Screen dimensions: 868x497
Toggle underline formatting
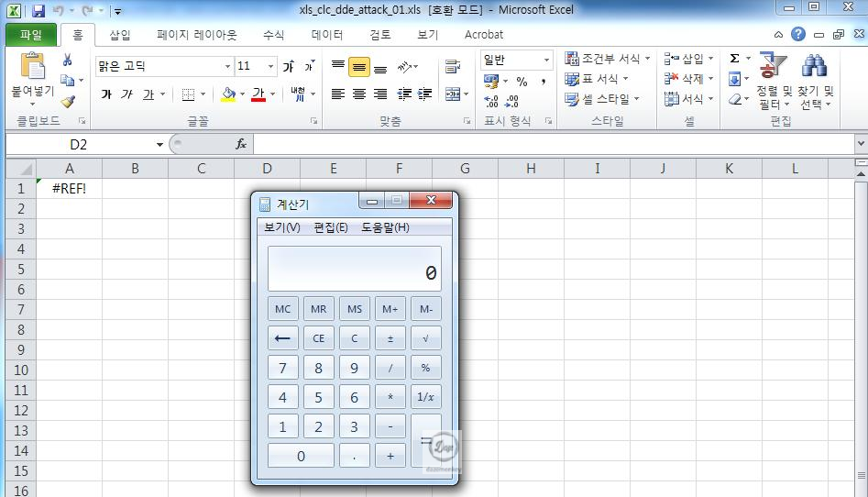pyautogui.click(x=148, y=94)
